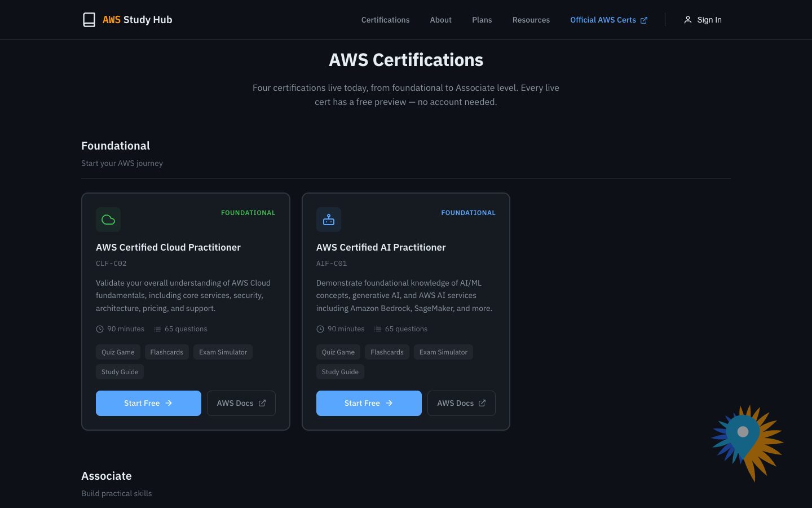Click the blue FOUNDATIONAL badge on AI Practitioner
This screenshot has width=812, height=508.
click(469, 213)
